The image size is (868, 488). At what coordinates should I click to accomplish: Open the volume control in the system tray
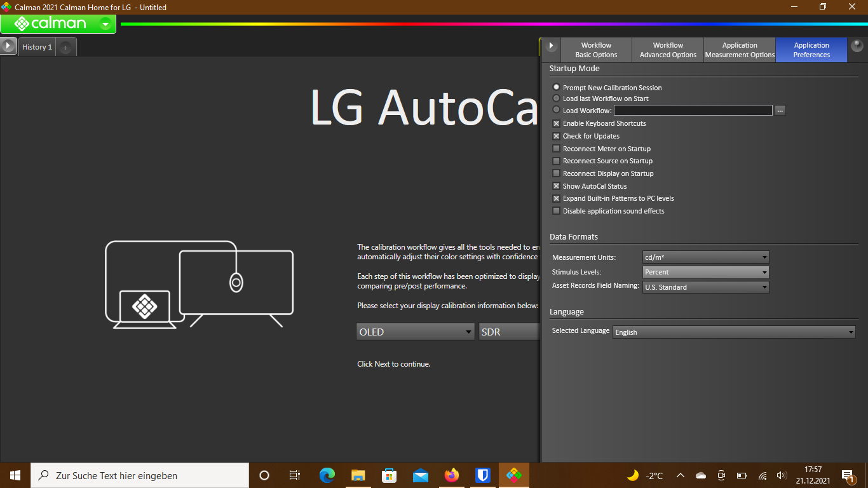[x=782, y=475]
